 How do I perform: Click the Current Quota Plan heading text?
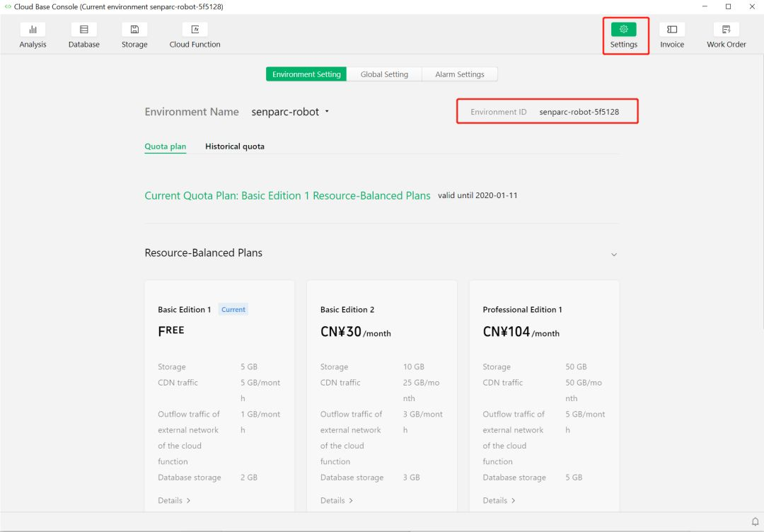(287, 195)
